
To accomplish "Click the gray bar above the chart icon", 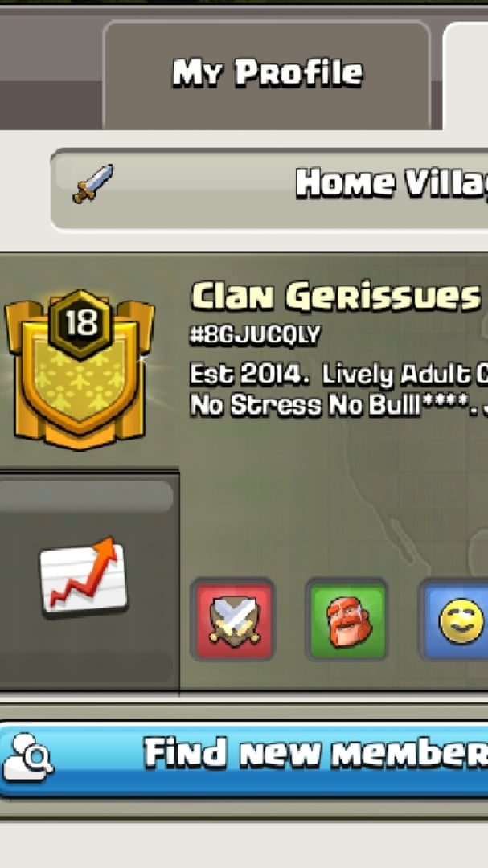I will 86,496.
